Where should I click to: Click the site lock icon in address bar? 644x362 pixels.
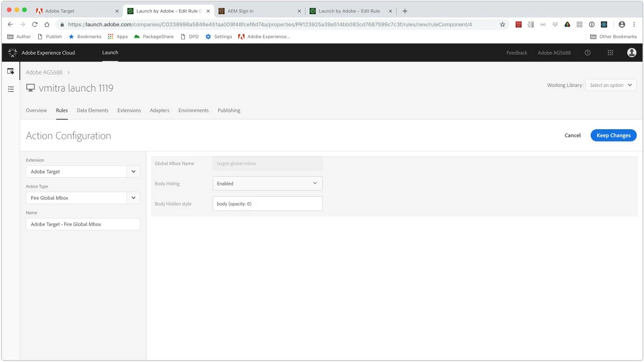point(62,24)
